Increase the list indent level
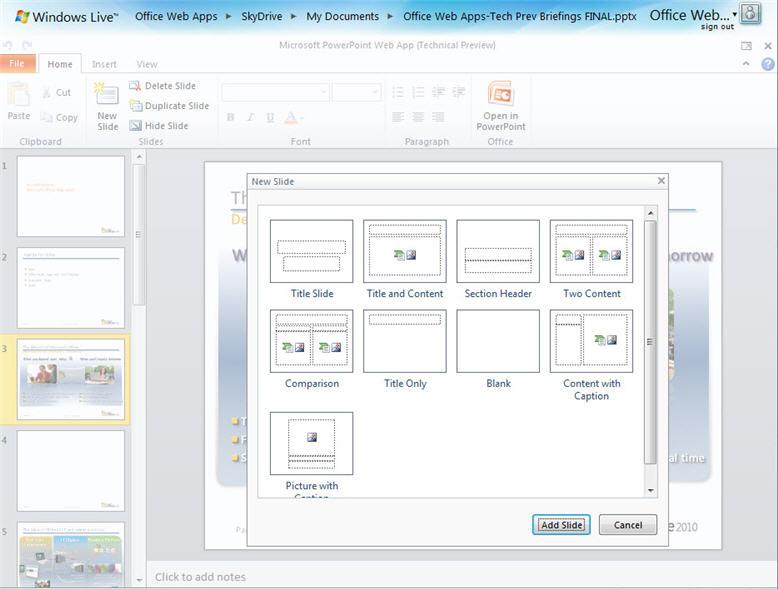The width and height of the screenshot is (778, 589). [x=459, y=92]
